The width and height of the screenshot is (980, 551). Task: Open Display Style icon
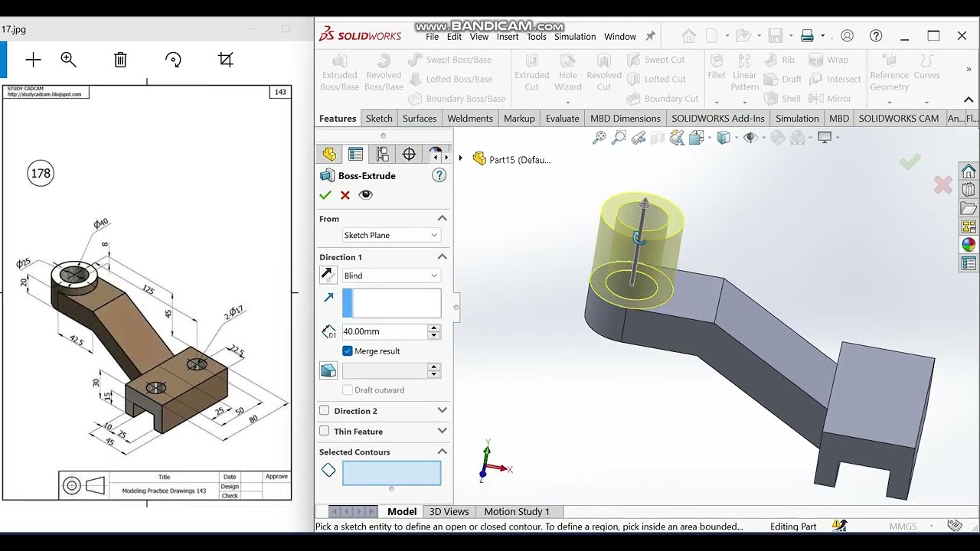click(724, 138)
